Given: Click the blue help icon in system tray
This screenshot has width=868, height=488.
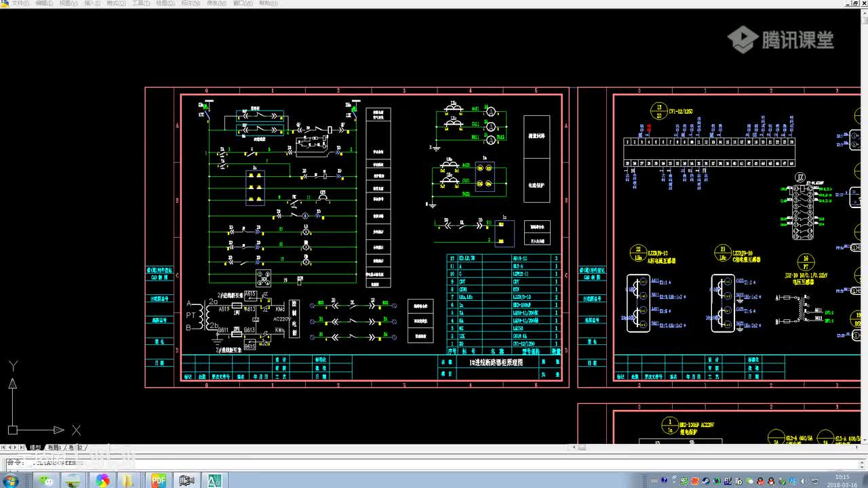Looking at the screenshot, I should coord(664,481).
